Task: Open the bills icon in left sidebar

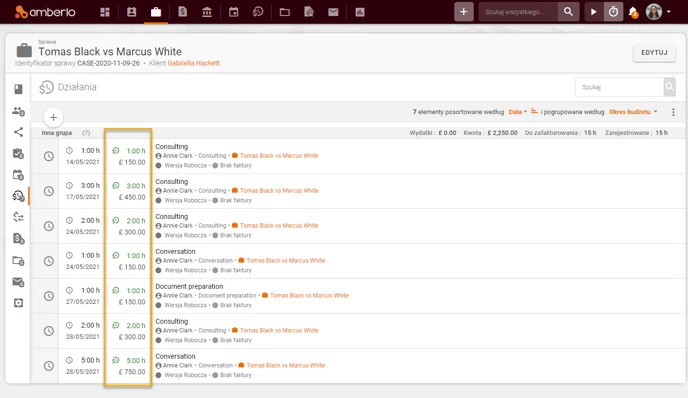Action: [x=18, y=239]
